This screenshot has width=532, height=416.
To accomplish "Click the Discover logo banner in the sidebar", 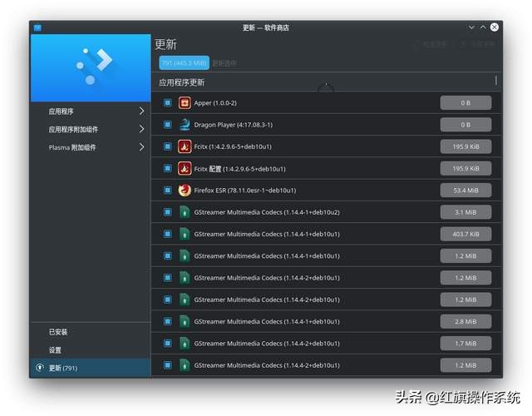I will point(91,67).
